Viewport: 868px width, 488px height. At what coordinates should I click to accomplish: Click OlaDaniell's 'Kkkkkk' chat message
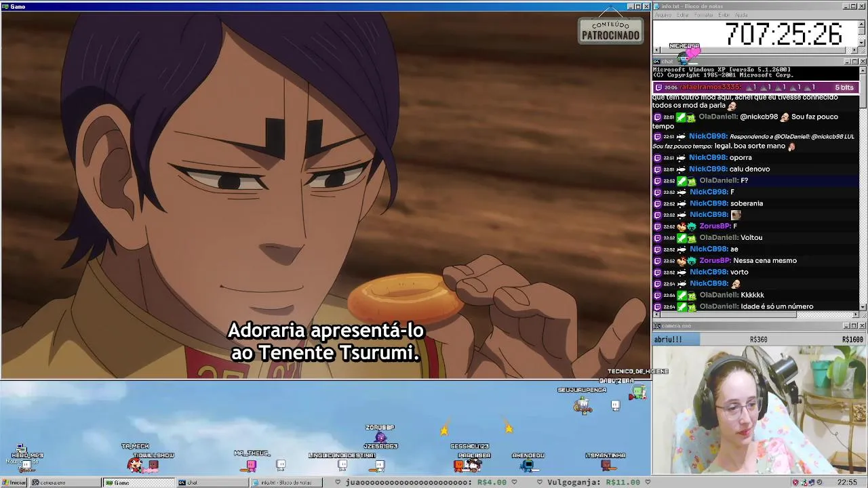click(752, 295)
